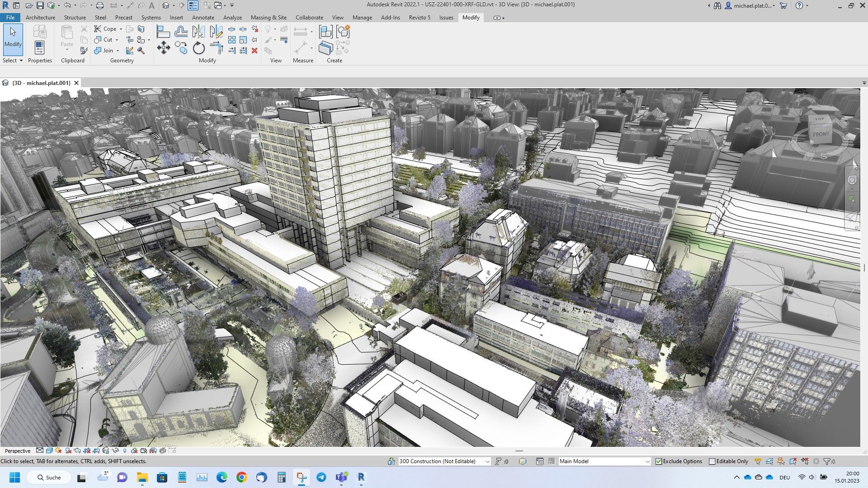Toggle Sun Path in view control bar
Viewport: 868px width, 488px height.
click(58, 451)
